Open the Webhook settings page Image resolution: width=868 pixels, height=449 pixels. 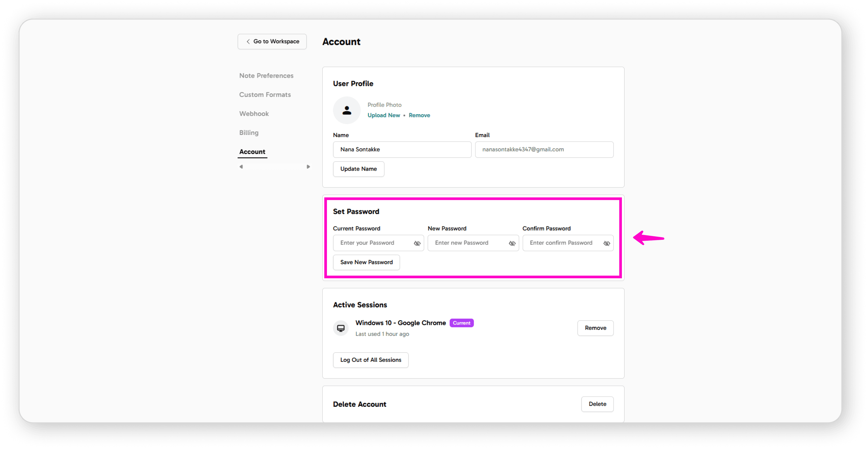pos(254,114)
